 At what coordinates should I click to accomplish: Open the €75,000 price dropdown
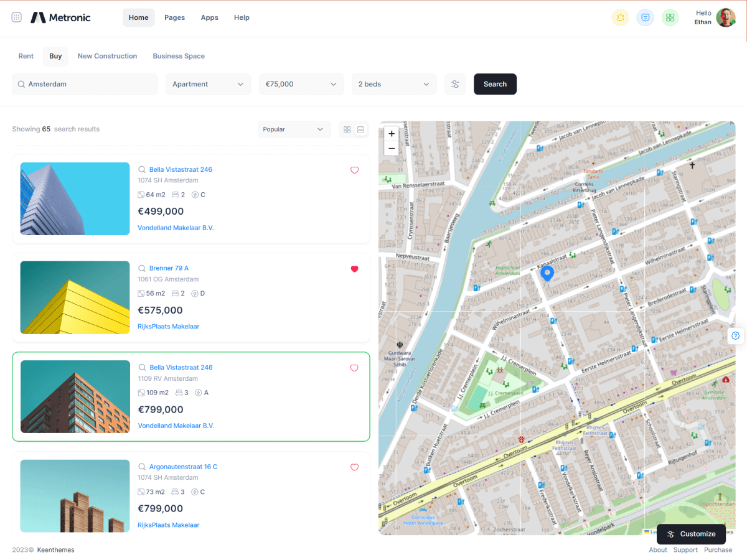point(301,84)
